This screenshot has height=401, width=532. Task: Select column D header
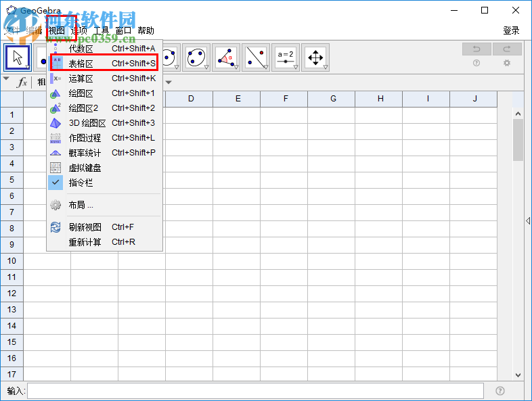click(x=190, y=99)
